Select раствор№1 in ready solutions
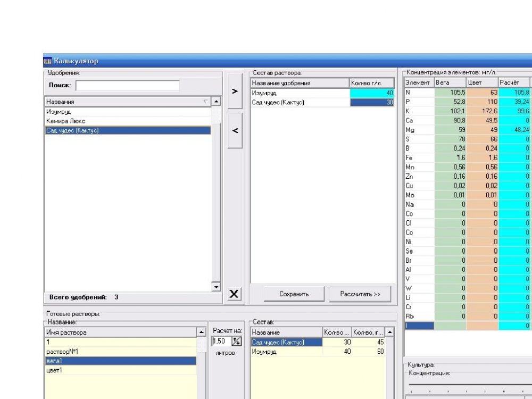532x399 pixels. click(x=121, y=352)
